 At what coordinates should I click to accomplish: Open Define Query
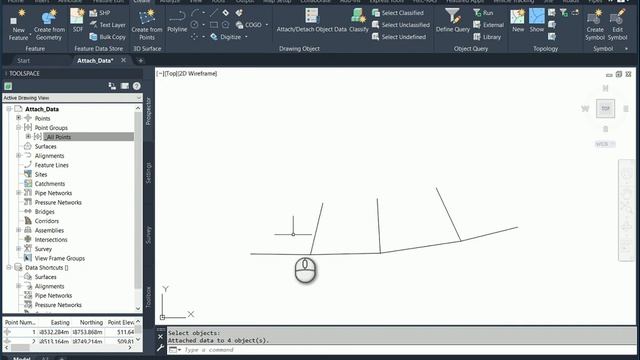453,21
